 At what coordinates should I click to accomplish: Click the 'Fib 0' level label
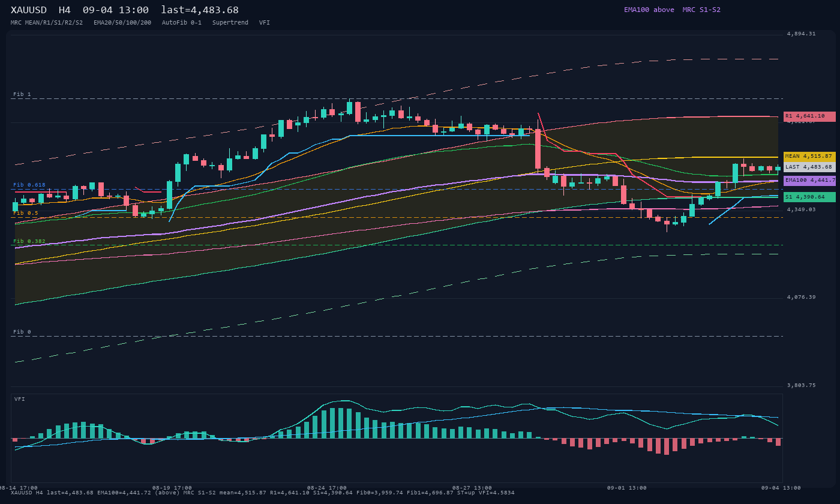click(x=22, y=332)
